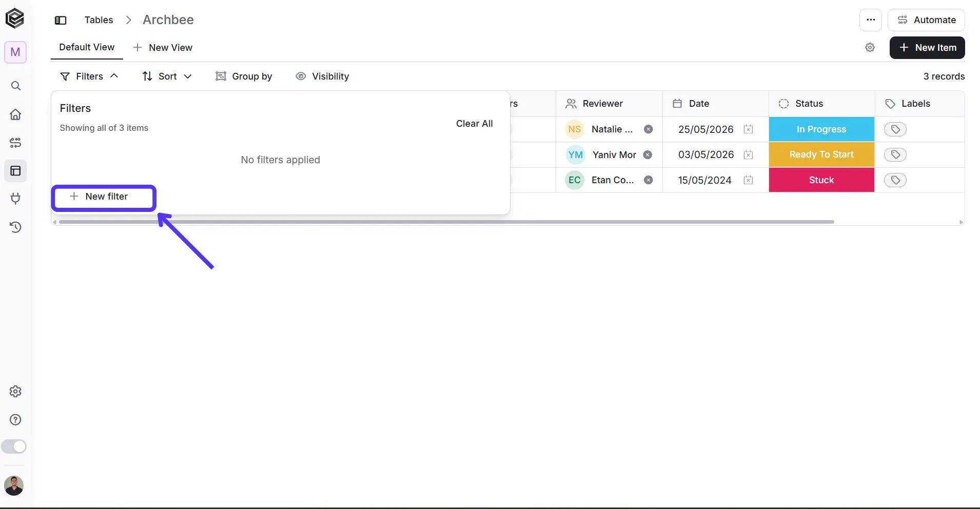
Task: Add label in the Stuck row
Action: 895,180
